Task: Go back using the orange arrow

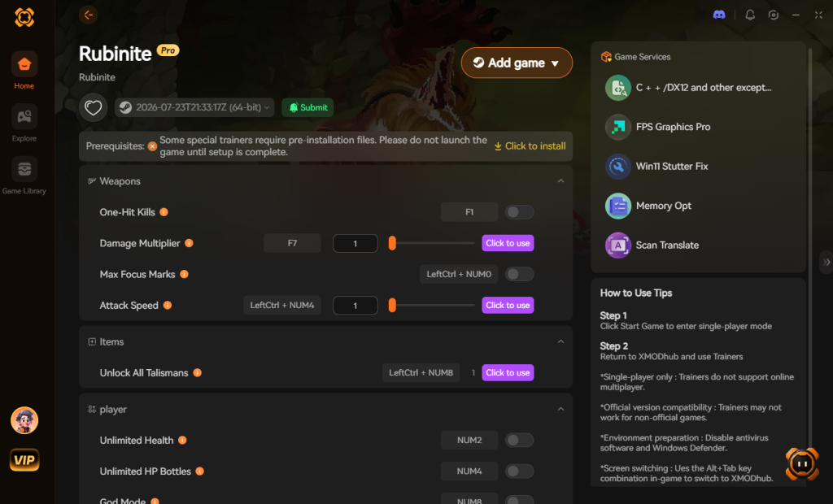Action: tap(88, 15)
